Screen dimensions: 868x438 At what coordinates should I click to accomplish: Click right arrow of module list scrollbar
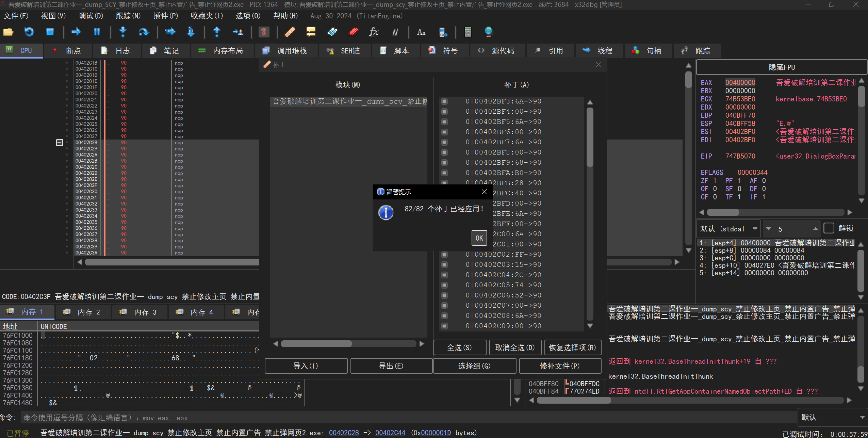422,344
